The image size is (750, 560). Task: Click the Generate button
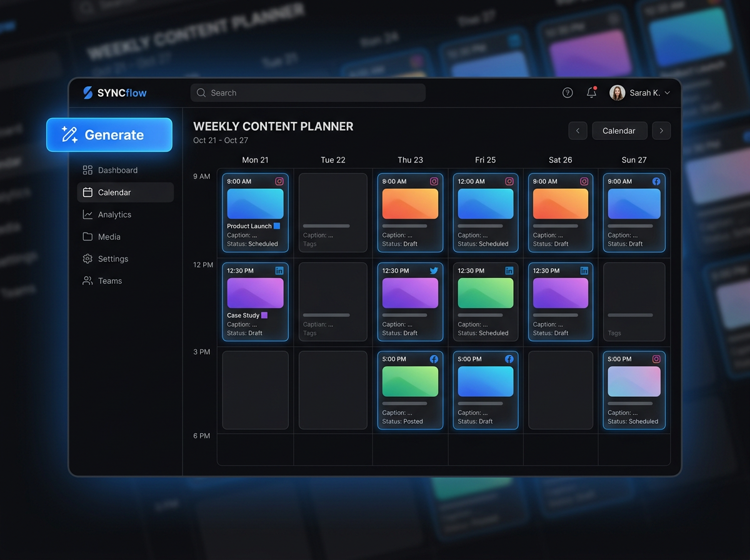click(109, 134)
